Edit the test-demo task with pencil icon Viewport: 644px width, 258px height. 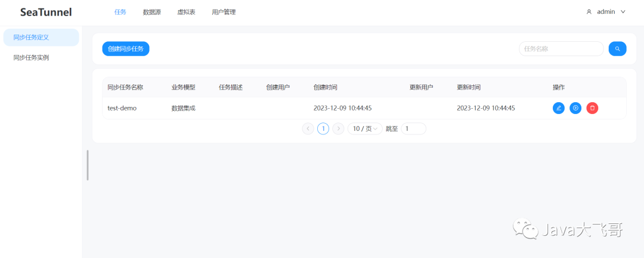559,108
